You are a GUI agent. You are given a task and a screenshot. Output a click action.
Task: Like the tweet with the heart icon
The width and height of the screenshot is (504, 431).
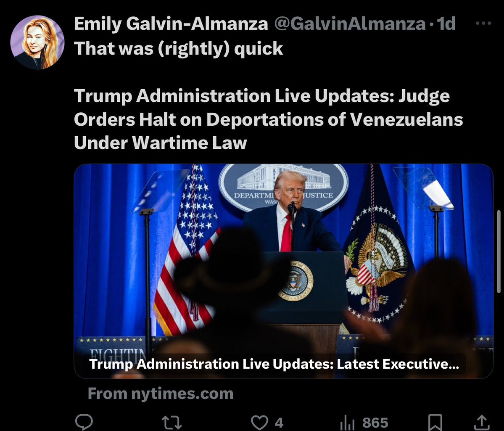coord(259,423)
